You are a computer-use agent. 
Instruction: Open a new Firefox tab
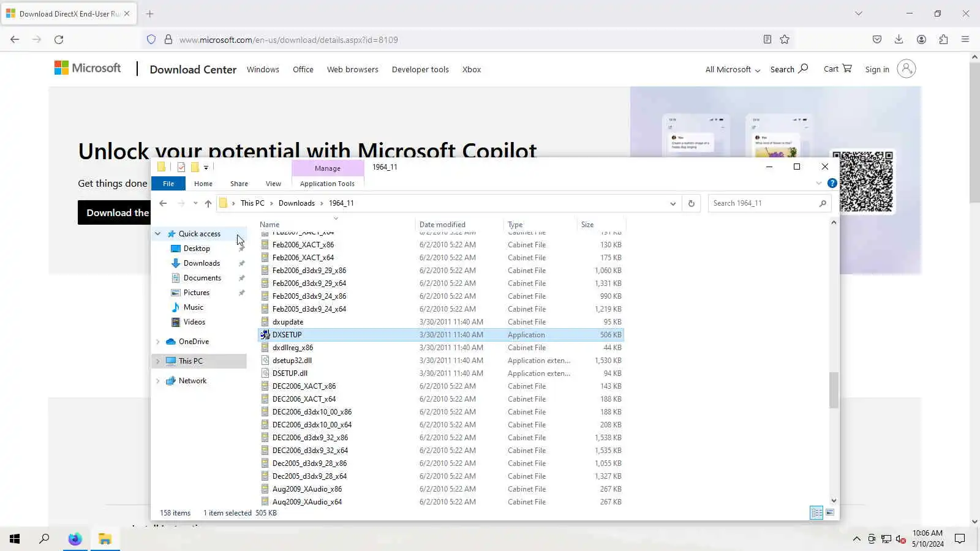pos(150,13)
